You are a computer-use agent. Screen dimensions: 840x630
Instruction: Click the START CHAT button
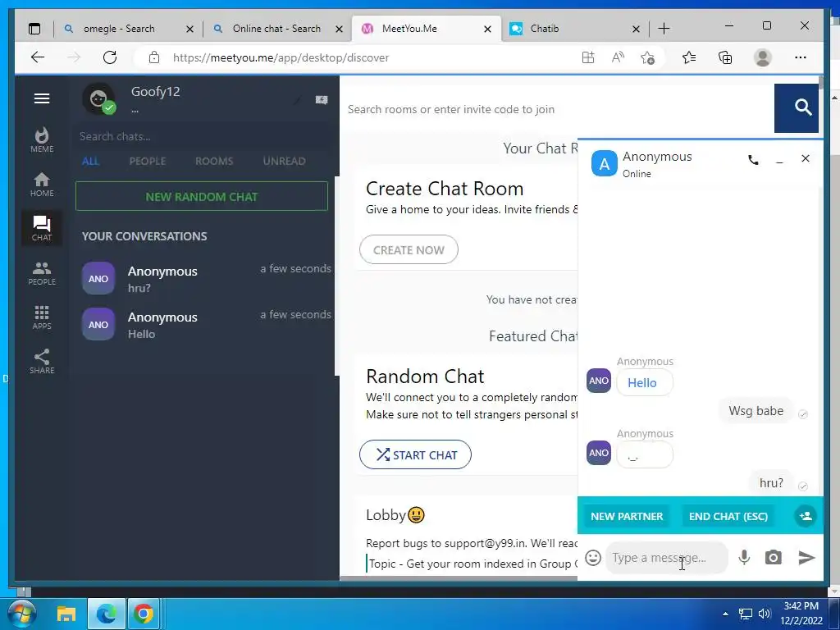(415, 454)
